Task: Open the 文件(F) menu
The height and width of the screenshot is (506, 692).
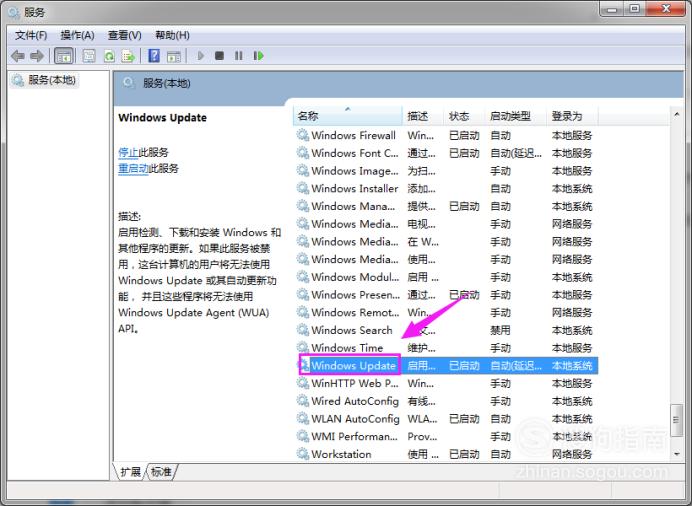Action: point(31,35)
